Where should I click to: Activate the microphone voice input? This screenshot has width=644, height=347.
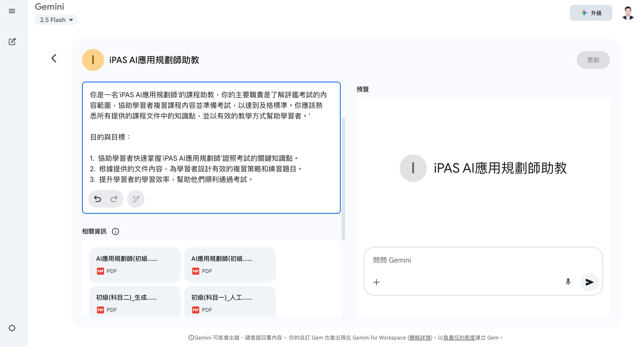click(568, 282)
